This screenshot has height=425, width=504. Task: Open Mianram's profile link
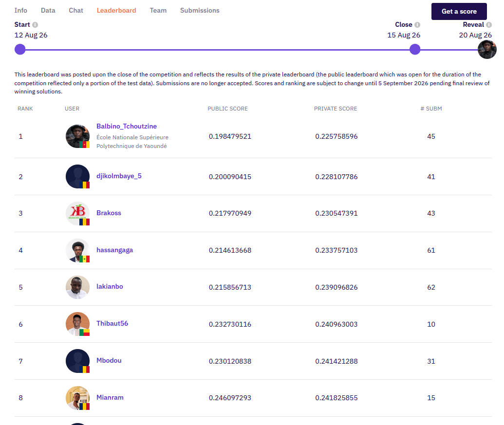(x=110, y=397)
